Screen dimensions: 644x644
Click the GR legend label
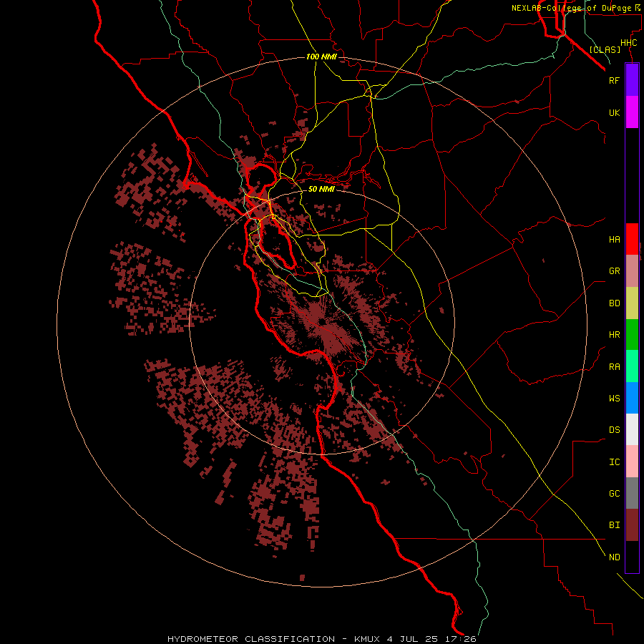(x=614, y=271)
